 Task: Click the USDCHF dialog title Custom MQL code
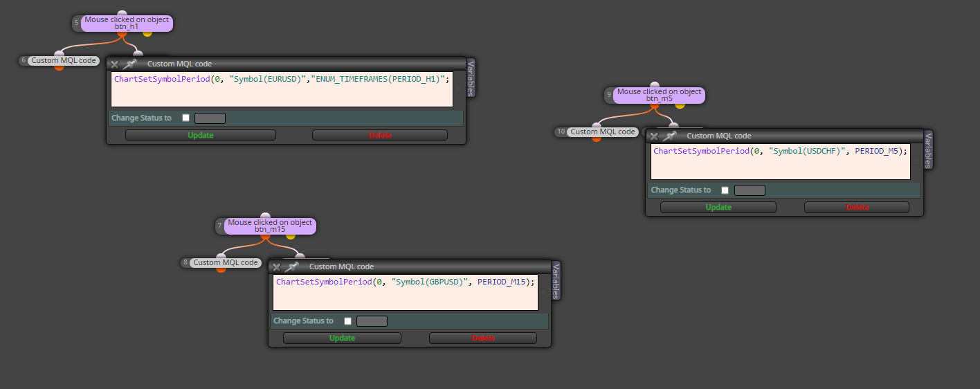click(718, 136)
